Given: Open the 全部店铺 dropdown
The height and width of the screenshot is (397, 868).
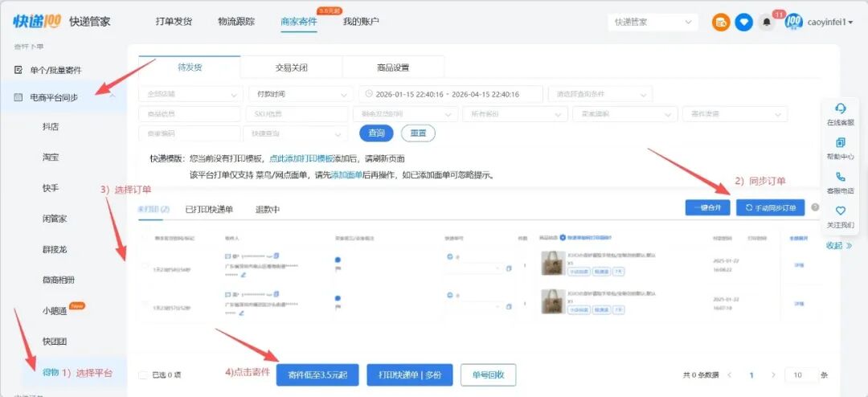Looking at the screenshot, I should [x=190, y=94].
